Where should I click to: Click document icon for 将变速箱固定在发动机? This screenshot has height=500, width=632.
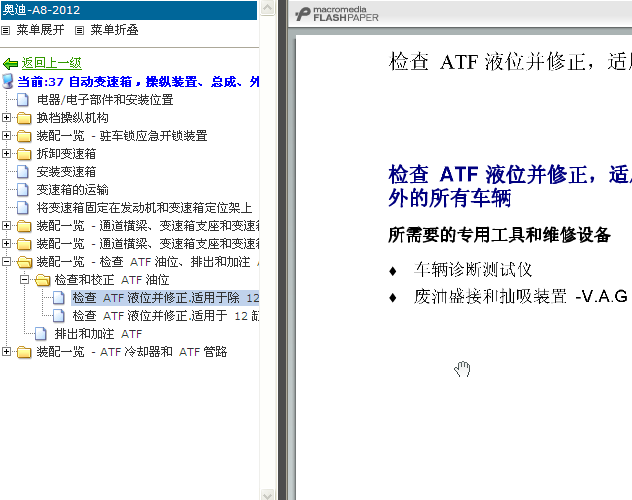click(x=23, y=207)
